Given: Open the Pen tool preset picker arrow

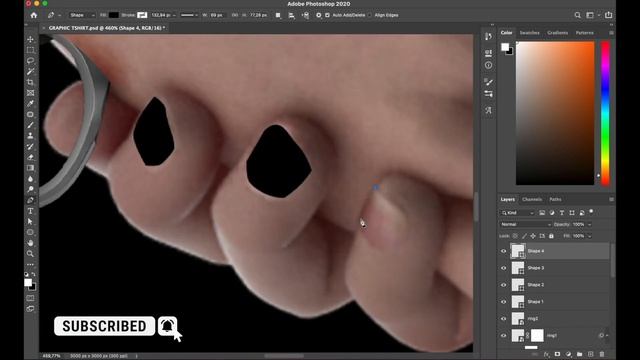Looking at the screenshot, I should coord(60,16).
